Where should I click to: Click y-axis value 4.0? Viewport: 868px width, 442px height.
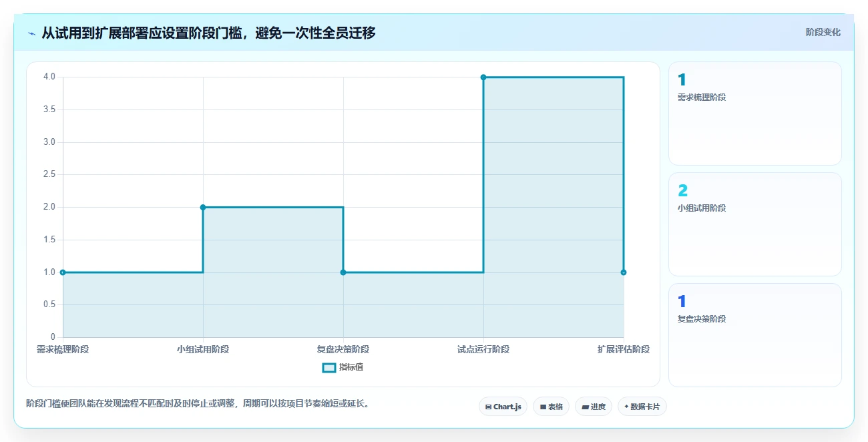click(x=49, y=77)
